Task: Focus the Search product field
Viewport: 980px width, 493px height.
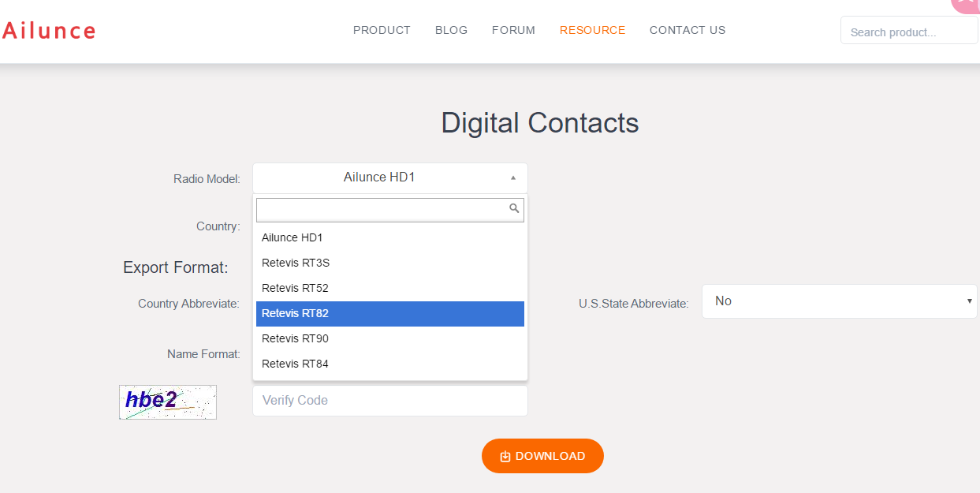Action: click(908, 32)
